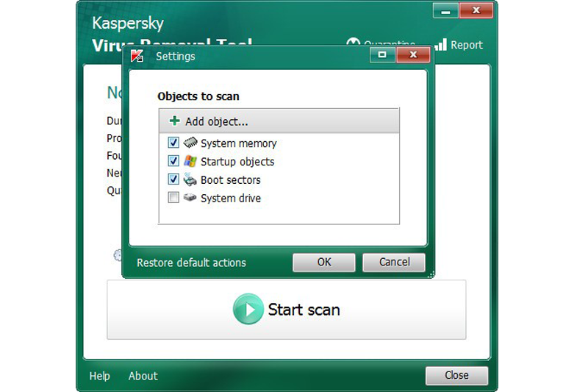Click the green plus Add object icon
The width and height of the screenshot is (588, 392).
174,121
